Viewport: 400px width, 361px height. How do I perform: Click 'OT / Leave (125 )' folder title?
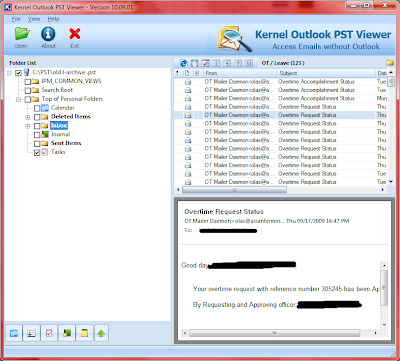[x=283, y=63]
